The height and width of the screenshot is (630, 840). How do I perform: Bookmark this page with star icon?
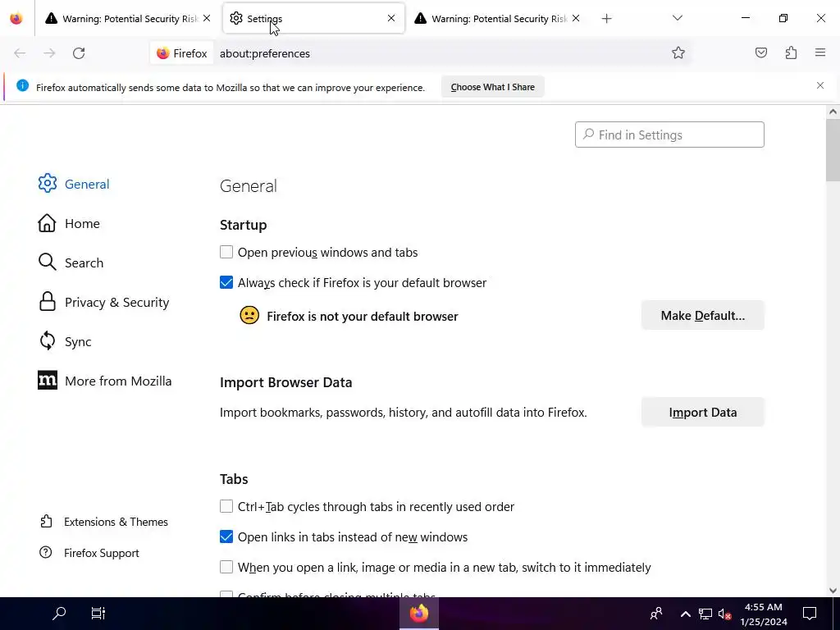coord(678,52)
